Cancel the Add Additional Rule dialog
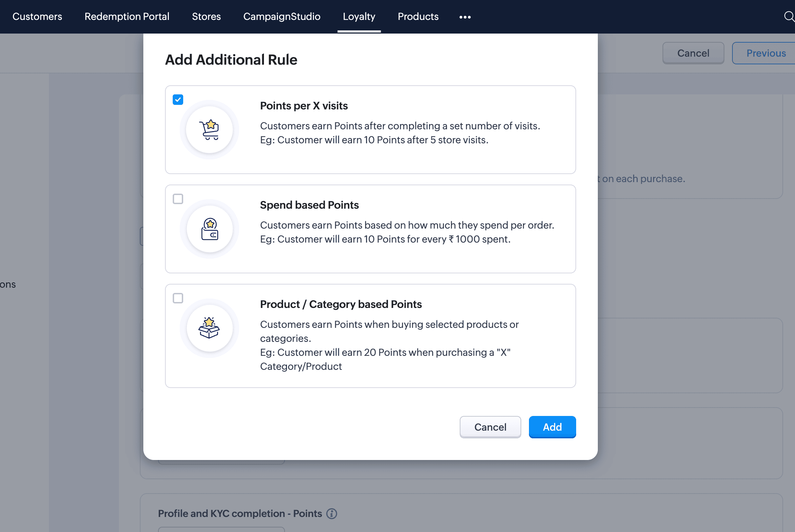Screen dimensions: 795x532 click(490, 427)
